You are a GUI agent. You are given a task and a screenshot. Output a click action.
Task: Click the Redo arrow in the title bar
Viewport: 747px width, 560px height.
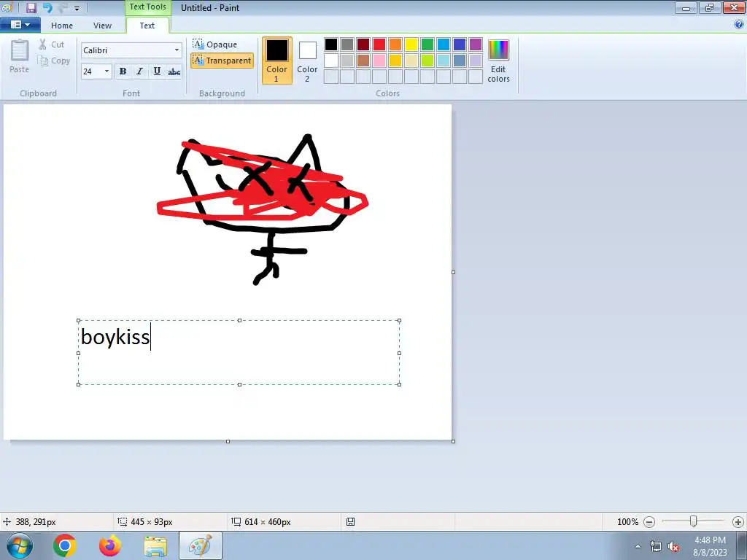[x=63, y=7]
